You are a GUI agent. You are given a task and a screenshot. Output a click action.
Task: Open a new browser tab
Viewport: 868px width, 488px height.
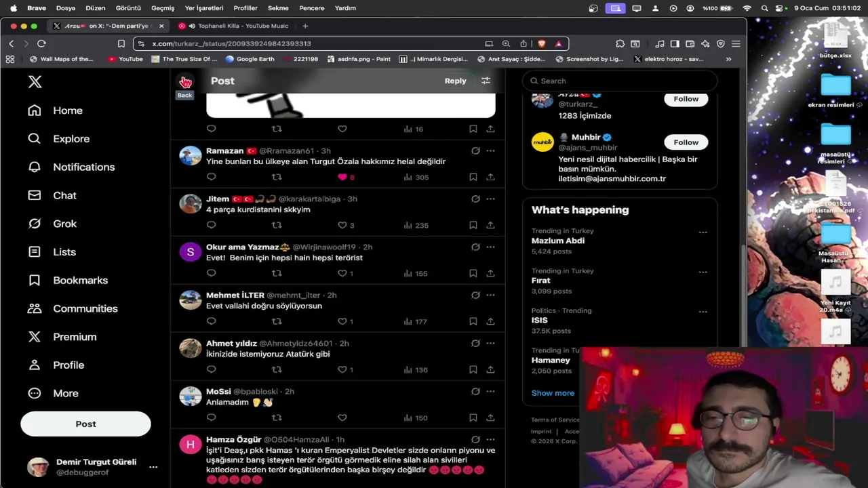(x=305, y=26)
